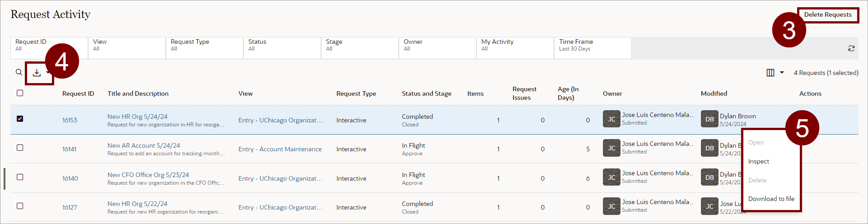
Task: Click DB modified avatar for request 16153
Action: click(x=709, y=119)
